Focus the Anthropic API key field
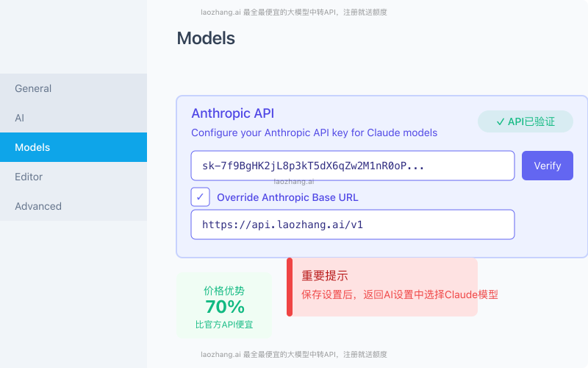Image resolution: width=588 pixels, height=368 pixels. click(353, 166)
